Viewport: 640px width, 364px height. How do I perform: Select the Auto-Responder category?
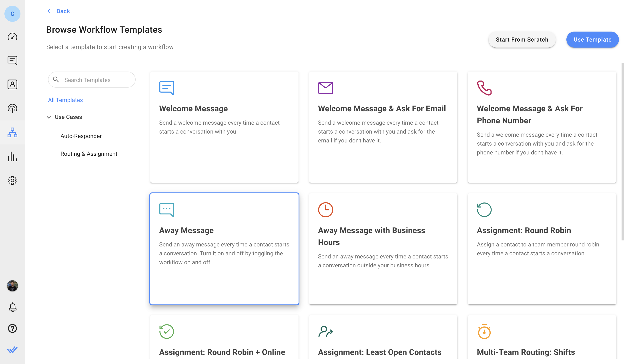point(81,136)
